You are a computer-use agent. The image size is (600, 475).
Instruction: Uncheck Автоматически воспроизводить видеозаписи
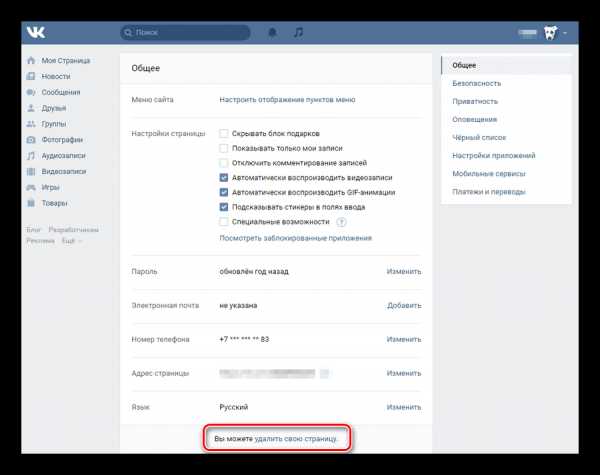[223, 178]
